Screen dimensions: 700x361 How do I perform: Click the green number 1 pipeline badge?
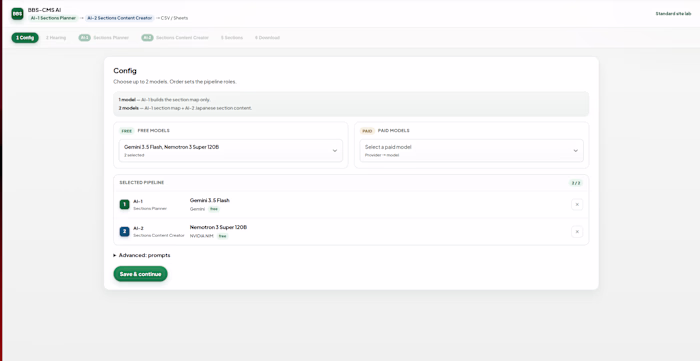[125, 204]
